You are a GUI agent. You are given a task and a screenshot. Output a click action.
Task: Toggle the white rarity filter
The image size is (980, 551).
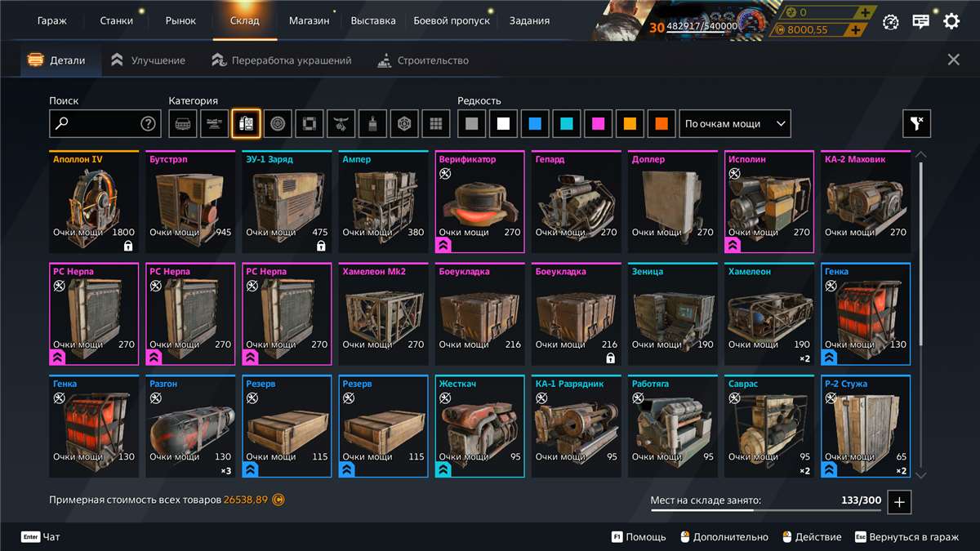503,124
